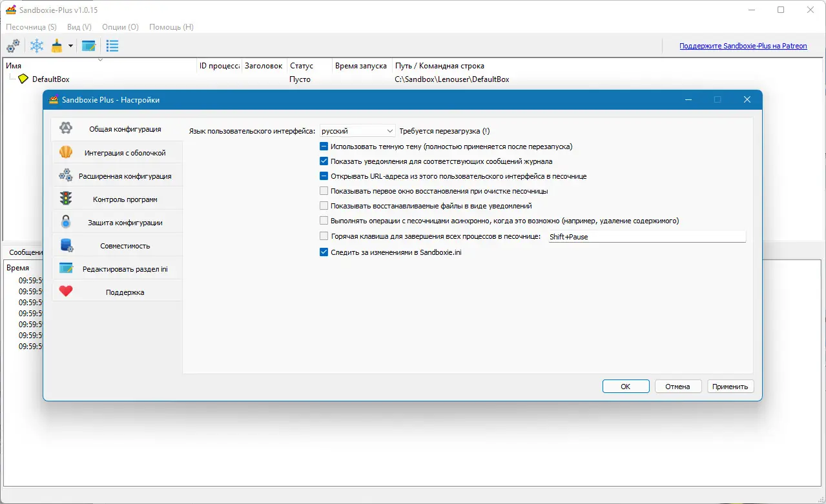
Task: Open the Опции (O) menu
Action: (x=121, y=27)
